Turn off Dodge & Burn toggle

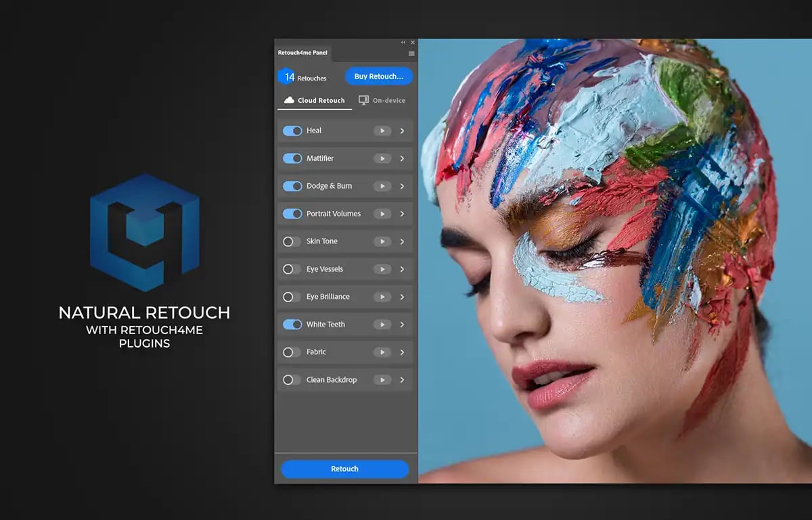[x=292, y=186]
